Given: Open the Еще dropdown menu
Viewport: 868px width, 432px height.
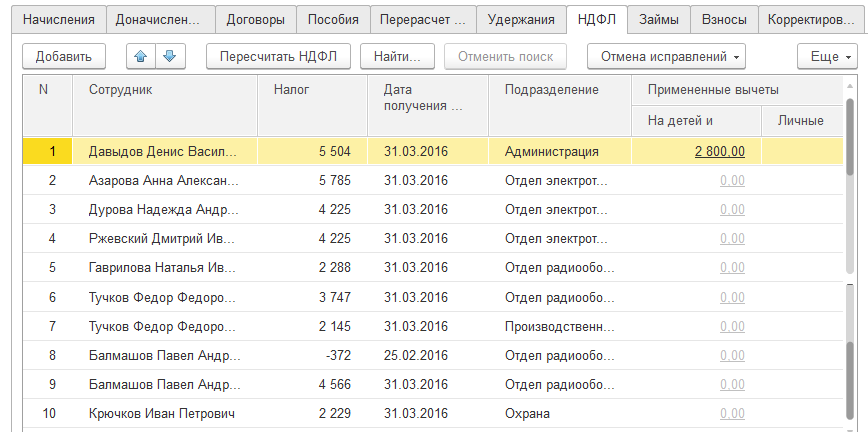Looking at the screenshot, I should tap(828, 57).
